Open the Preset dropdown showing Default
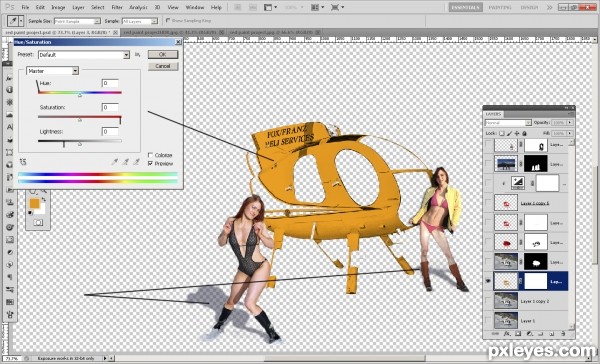Viewport: 600px width, 364px height. point(84,55)
